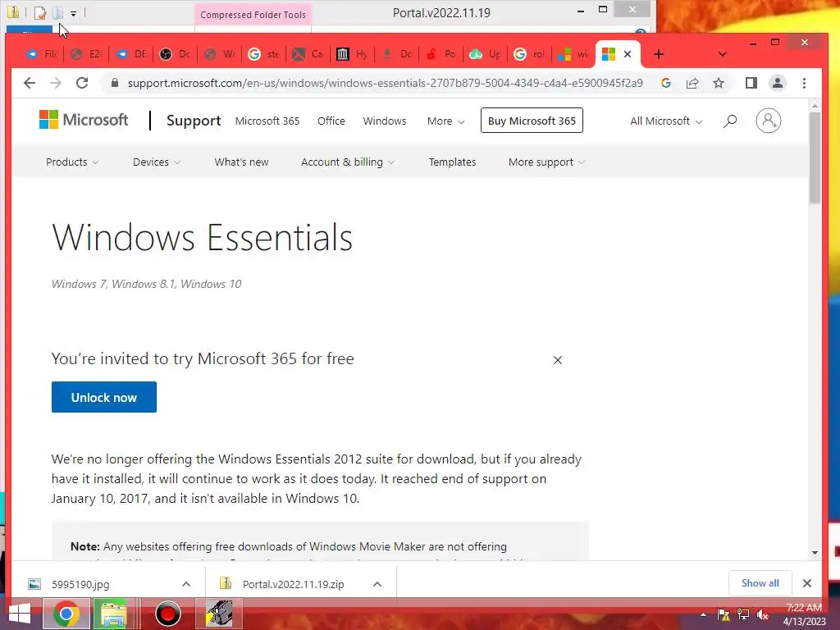Switch to the 'Ca' tab
Image resolution: width=840 pixels, height=630 pixels.
point(308,54)
